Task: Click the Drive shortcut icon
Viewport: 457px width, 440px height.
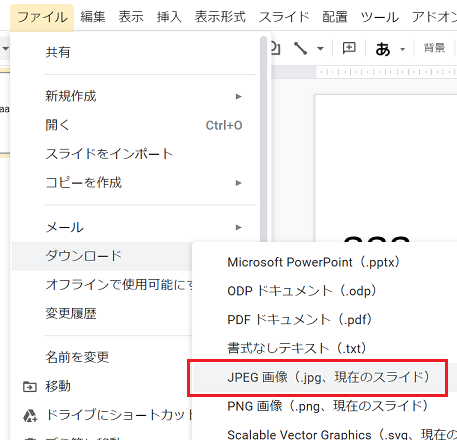Action: (x=30, y=415)
